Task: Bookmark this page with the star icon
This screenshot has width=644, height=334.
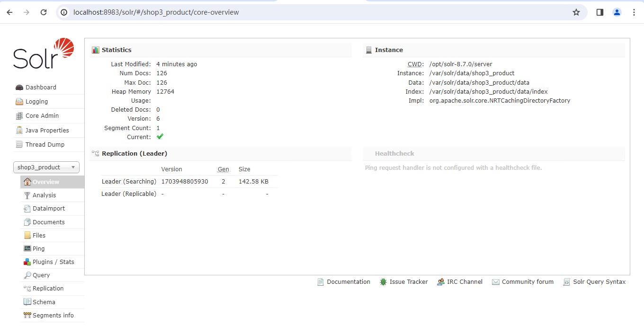Action: tap(576, 12)
